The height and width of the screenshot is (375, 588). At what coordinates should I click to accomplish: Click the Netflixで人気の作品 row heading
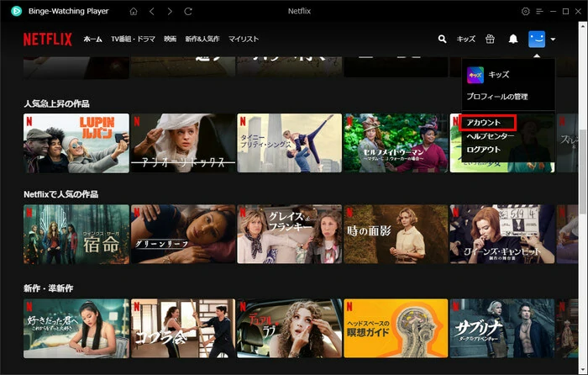pos(60,194)
